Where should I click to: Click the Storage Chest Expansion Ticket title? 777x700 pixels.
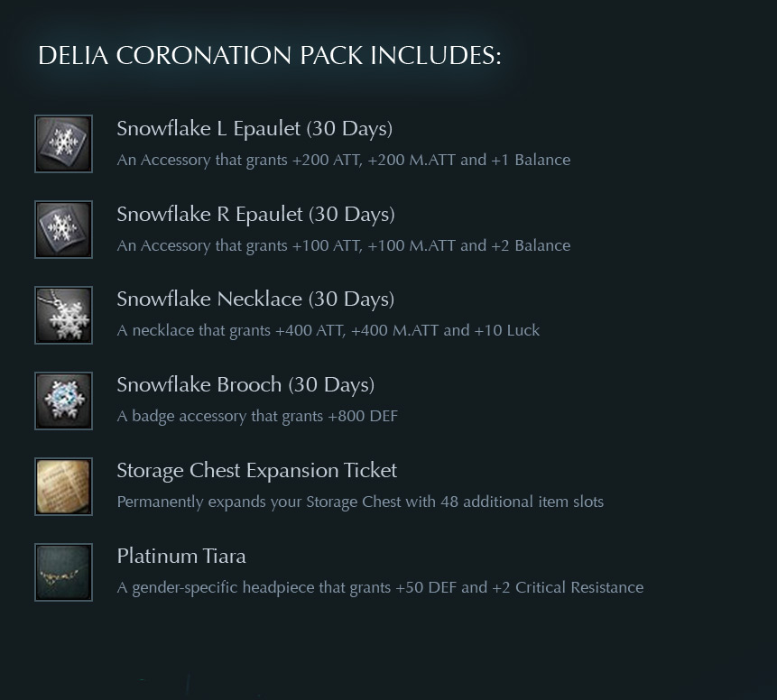pyautogui.click(x=256, y=471)
